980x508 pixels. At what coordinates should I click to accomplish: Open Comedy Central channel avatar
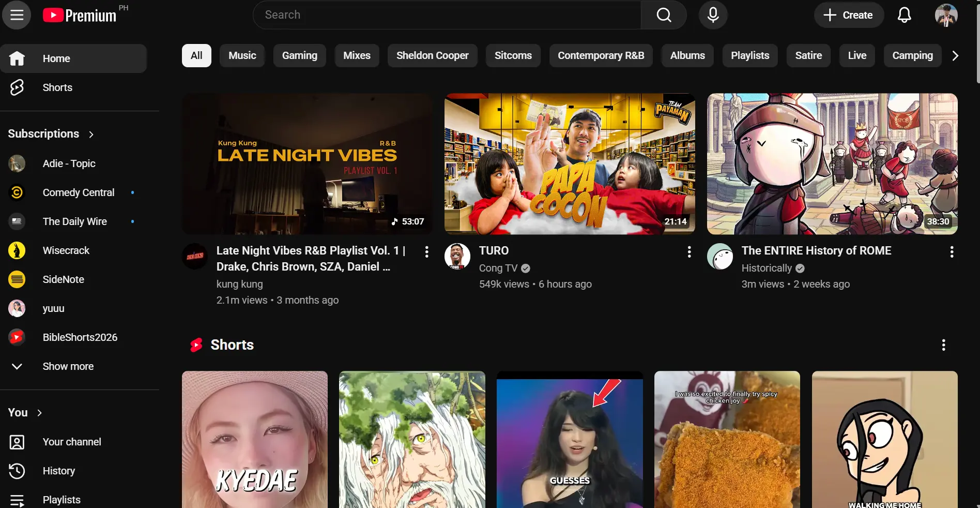point(17,192)
